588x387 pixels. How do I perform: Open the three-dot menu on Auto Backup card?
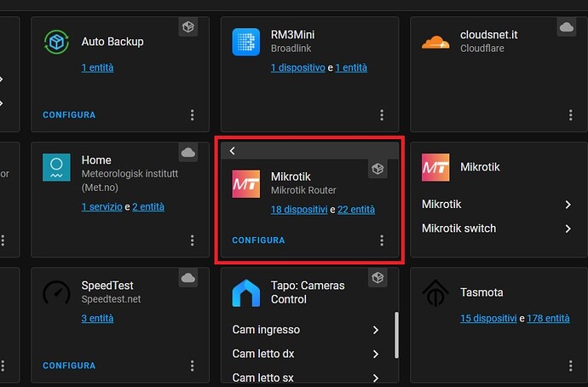tap(192, 115)
